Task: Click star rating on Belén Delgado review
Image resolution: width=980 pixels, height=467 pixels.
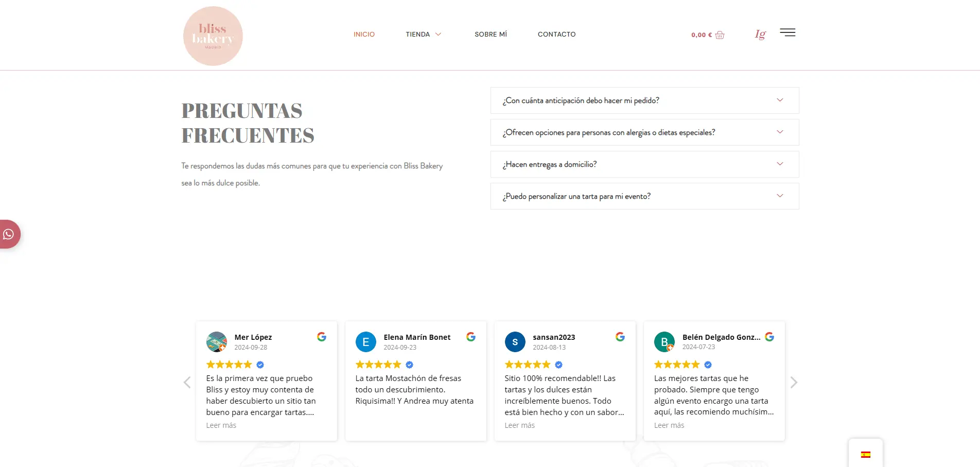Action: coord(677,365)
